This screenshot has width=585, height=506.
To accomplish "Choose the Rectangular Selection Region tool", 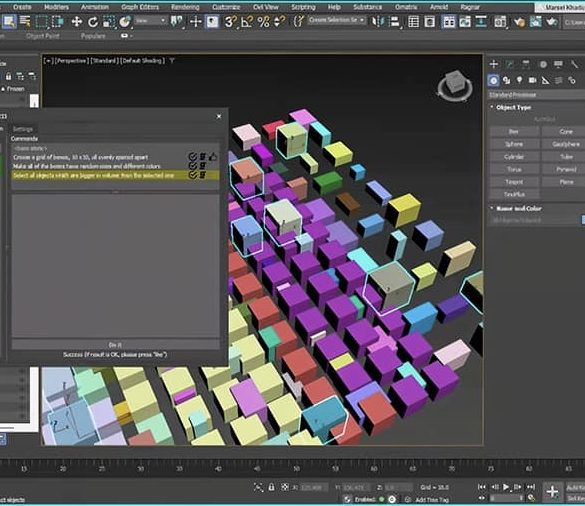I will (x=41, y=22).
